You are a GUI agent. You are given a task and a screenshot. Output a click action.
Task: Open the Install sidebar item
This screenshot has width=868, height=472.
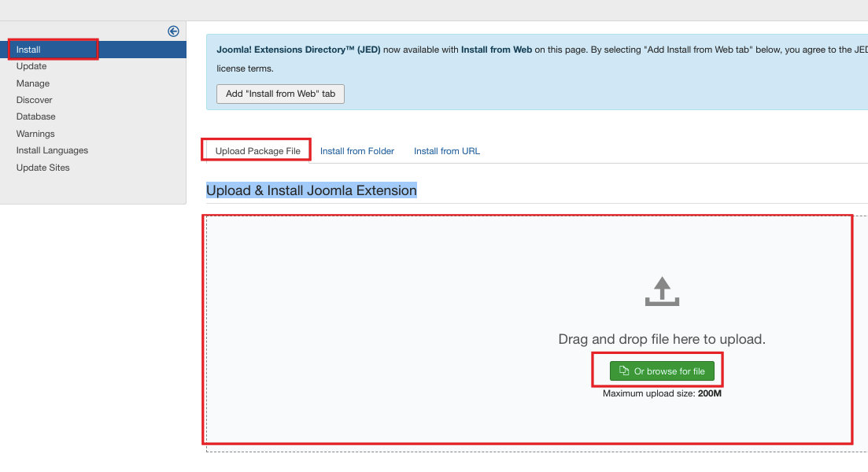pyautogui.click(x=28, y=50)
